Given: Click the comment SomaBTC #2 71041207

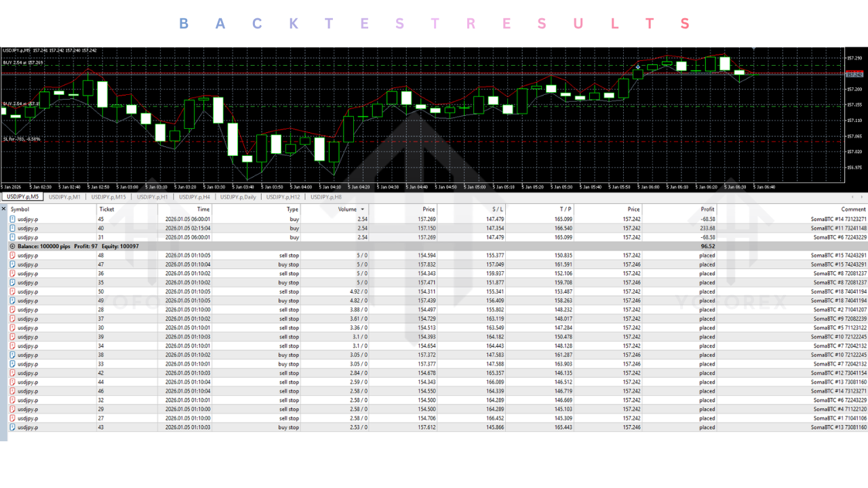Looking at the screenshot, I should 840,310.
